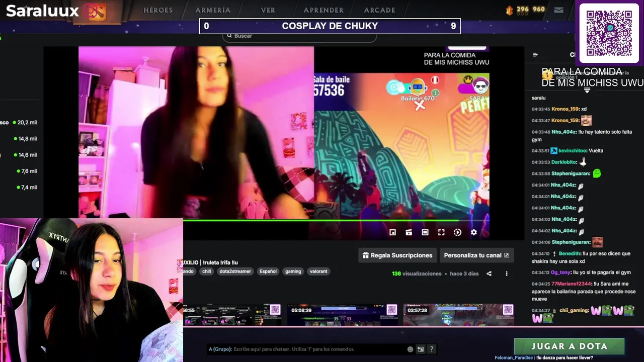The image size is (644, 362).
Task: Click Stepheniguaran's green emote at 04:33:58
Action: [597, 173]
